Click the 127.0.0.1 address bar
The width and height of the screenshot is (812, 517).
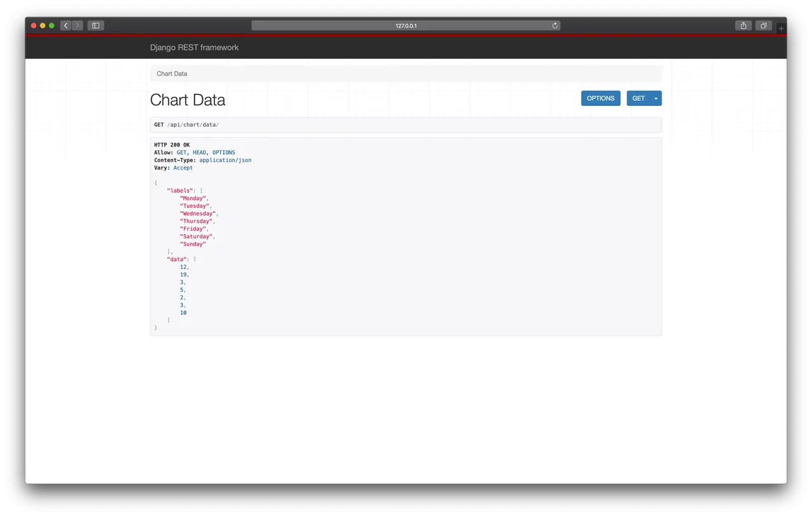(406, 25)
